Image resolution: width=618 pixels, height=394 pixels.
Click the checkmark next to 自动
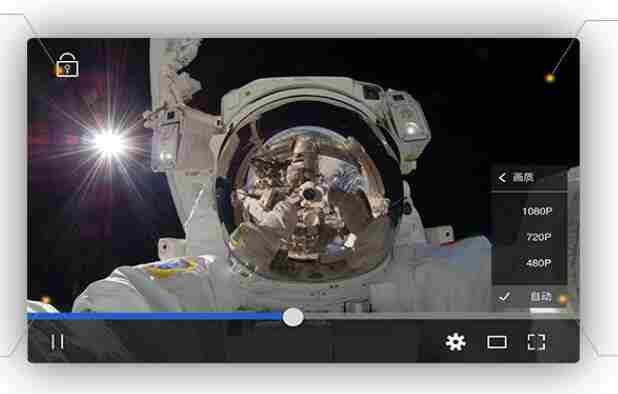504,297
